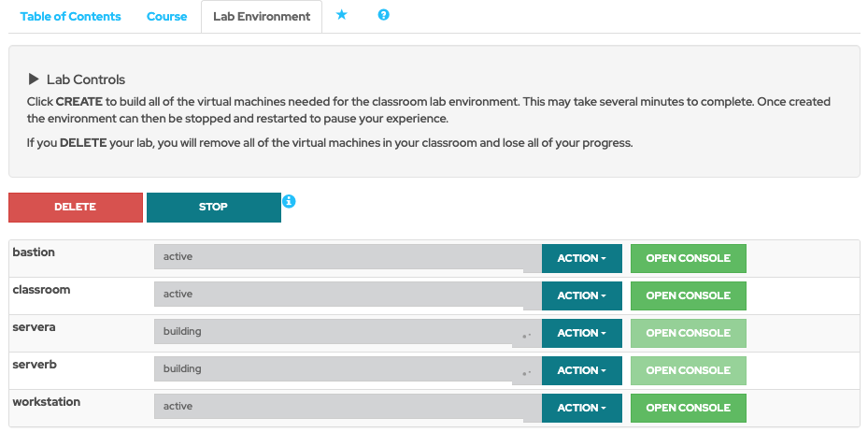Click the workstation active status field

[346, 407]
